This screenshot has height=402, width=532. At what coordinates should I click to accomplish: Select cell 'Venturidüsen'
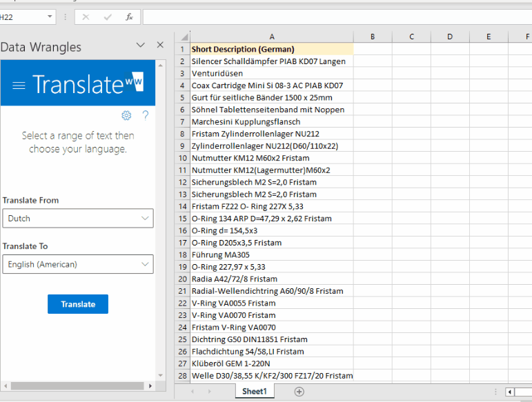click(x=272, y=73)
